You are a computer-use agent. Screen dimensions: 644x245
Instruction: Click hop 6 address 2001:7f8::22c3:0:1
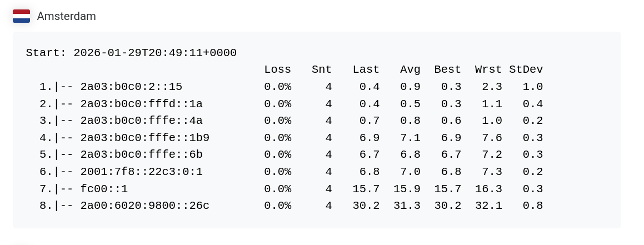142,172
